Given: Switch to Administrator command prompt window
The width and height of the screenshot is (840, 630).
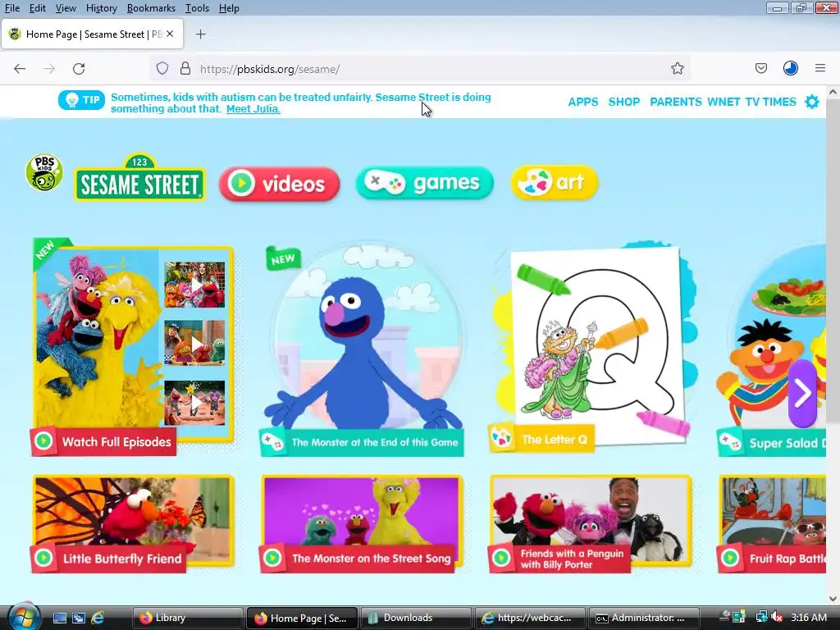Looking at the screenshot, I should tap(645, 618).
